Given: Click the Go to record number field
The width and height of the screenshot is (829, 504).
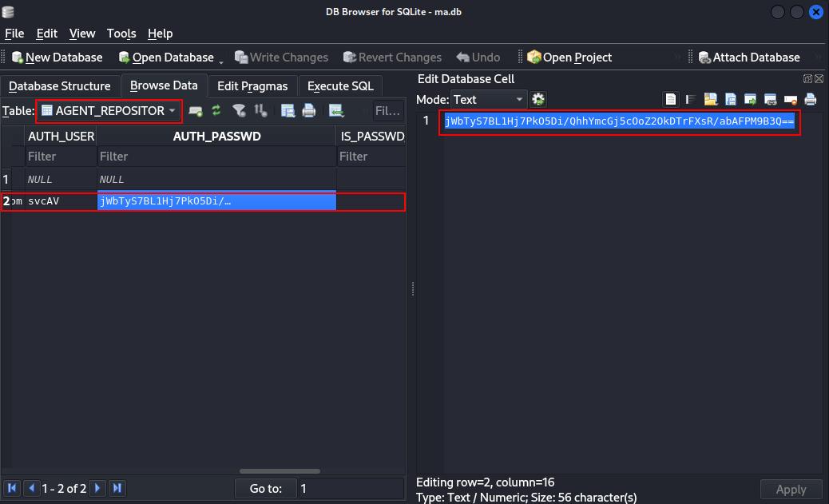Looking at the screenshot, I should click(x=351, y=489).
